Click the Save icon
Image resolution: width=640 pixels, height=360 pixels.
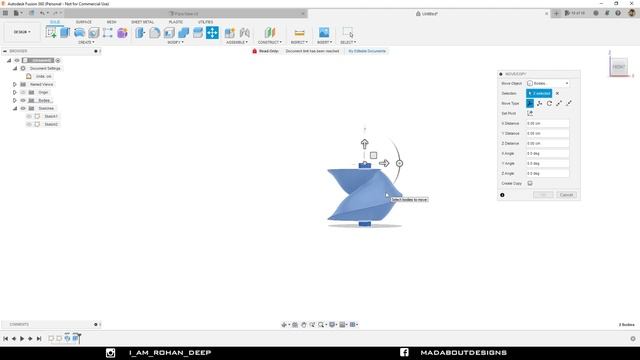point(31,13)
